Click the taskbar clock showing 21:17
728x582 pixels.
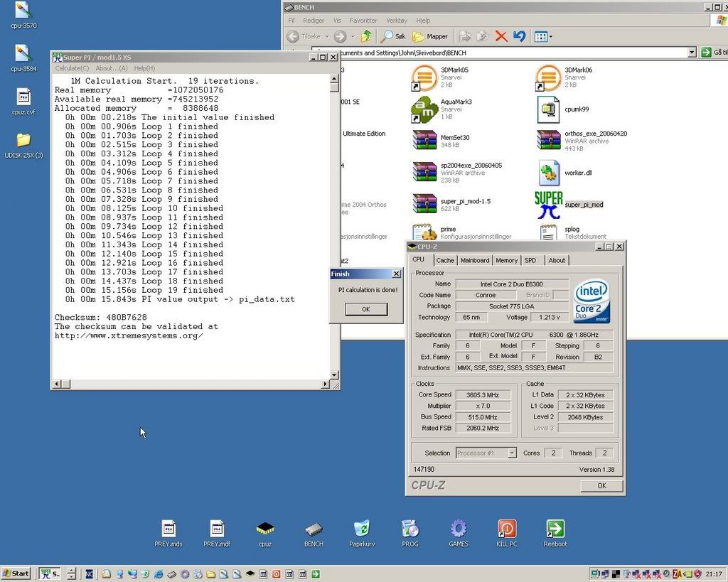click(x=714, y=574)
